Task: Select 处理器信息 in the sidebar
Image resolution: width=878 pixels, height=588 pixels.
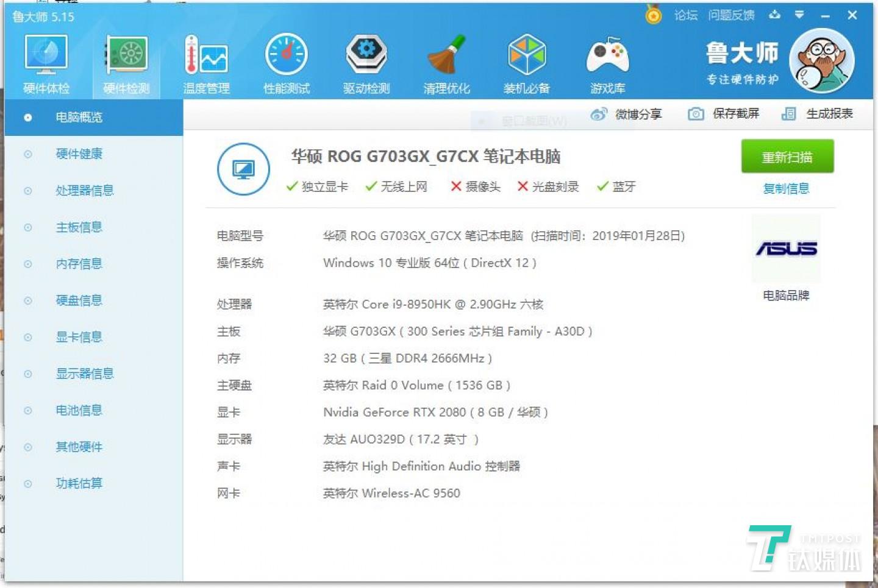Action: [84, 191]
